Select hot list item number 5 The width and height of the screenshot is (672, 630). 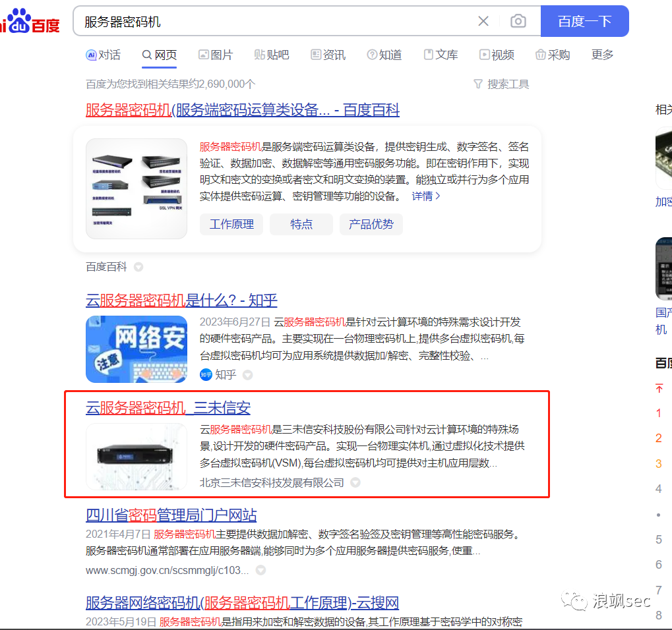click(x=659, y=539)
